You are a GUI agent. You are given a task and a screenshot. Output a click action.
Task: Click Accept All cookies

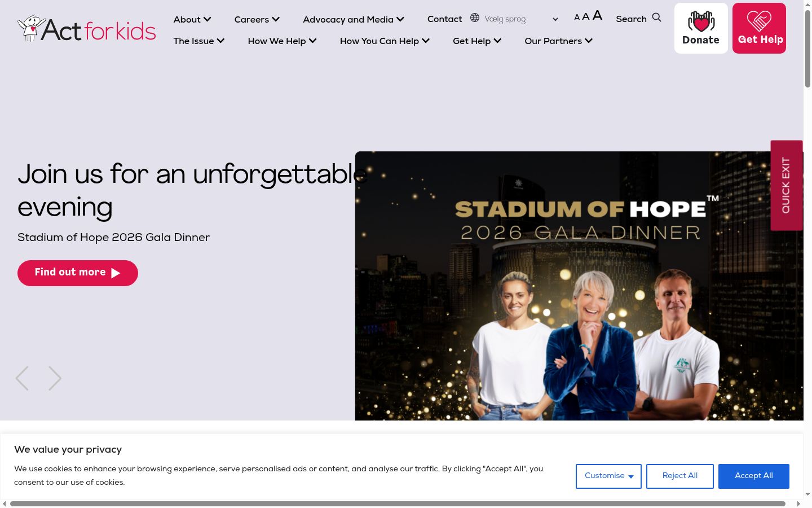pos(754,476)
